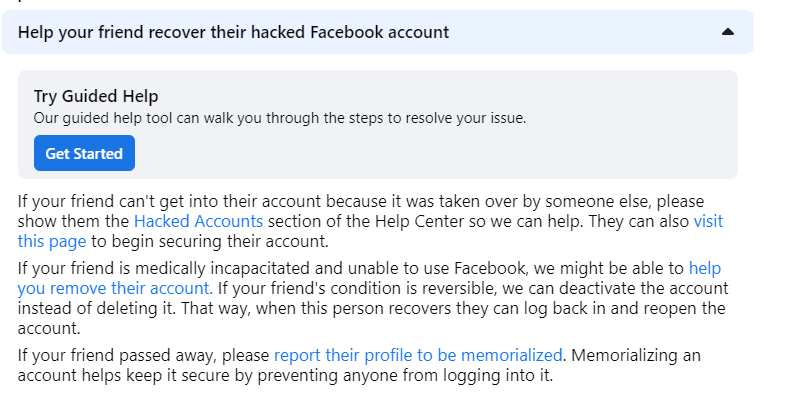
Task: Follow the 'visit' link after 'They can also'
Action: pos(708,221)
